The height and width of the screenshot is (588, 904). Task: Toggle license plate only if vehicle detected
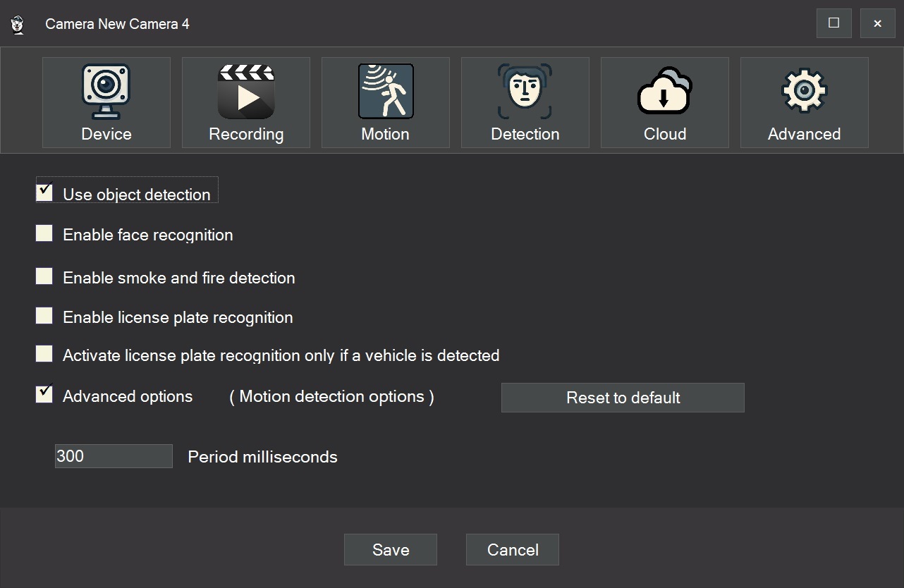(44, 353)
